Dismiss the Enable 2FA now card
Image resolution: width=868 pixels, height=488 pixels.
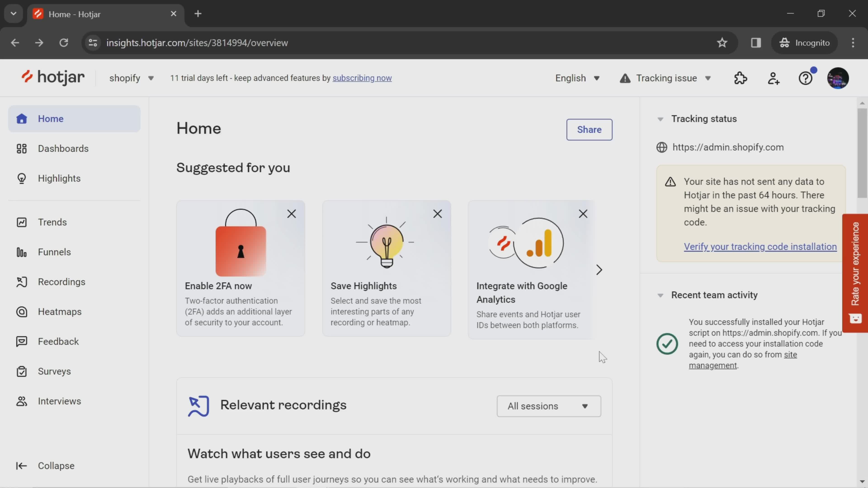click(x=292, y=213)
